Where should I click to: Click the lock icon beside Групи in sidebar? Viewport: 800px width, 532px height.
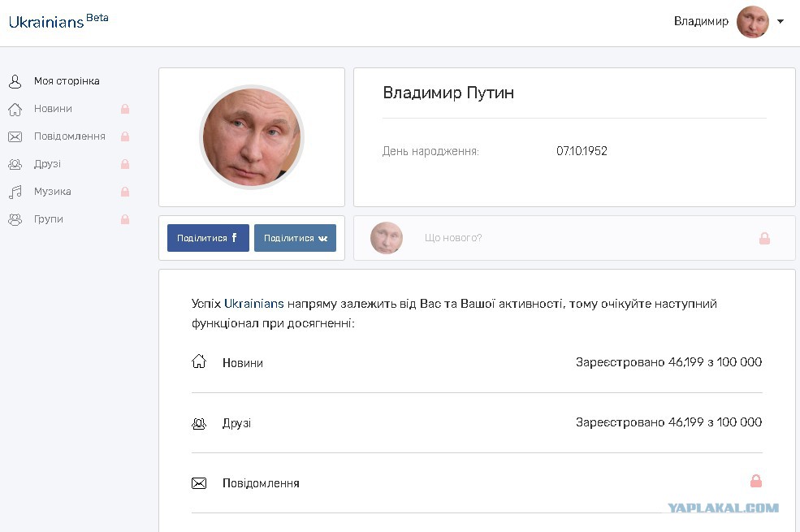coord(125,219)
